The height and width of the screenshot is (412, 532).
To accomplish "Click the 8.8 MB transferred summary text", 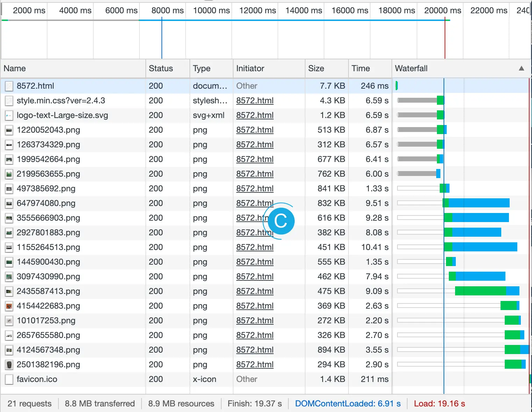I will click(100, 404).
